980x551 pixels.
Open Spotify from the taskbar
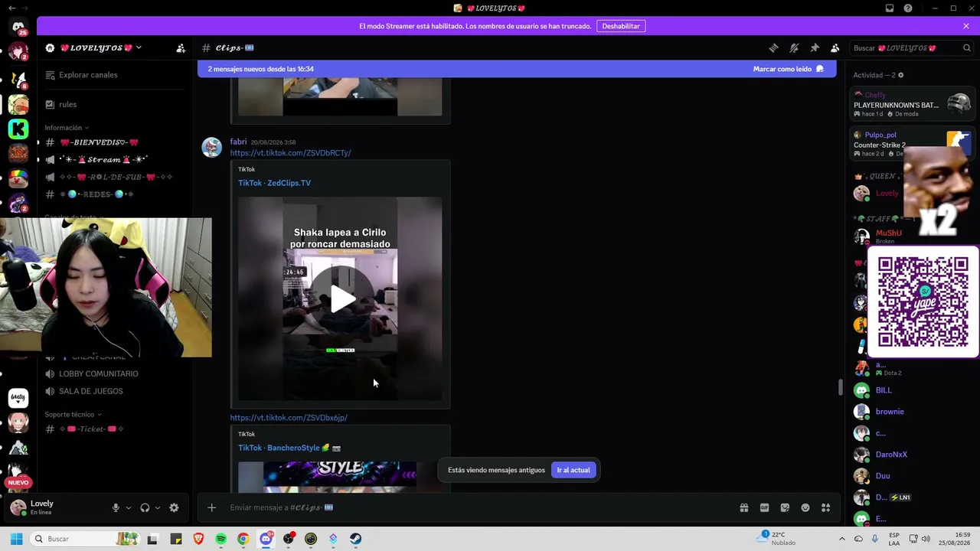pos(220,539)
